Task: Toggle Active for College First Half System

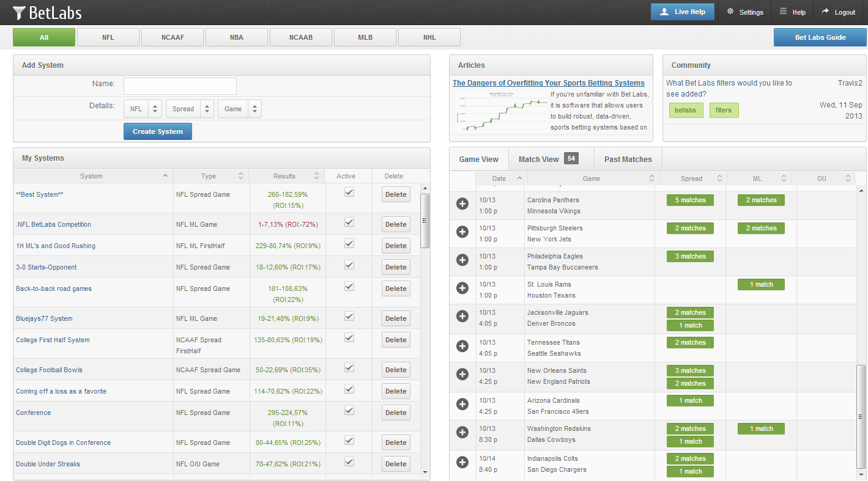Action: pos(349,337)
